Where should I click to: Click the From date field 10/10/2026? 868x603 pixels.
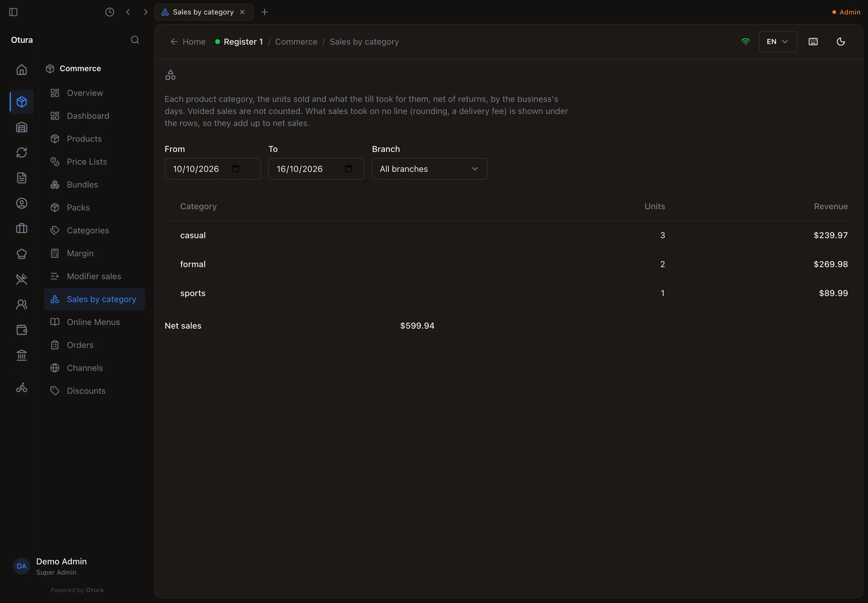(213, 169)
